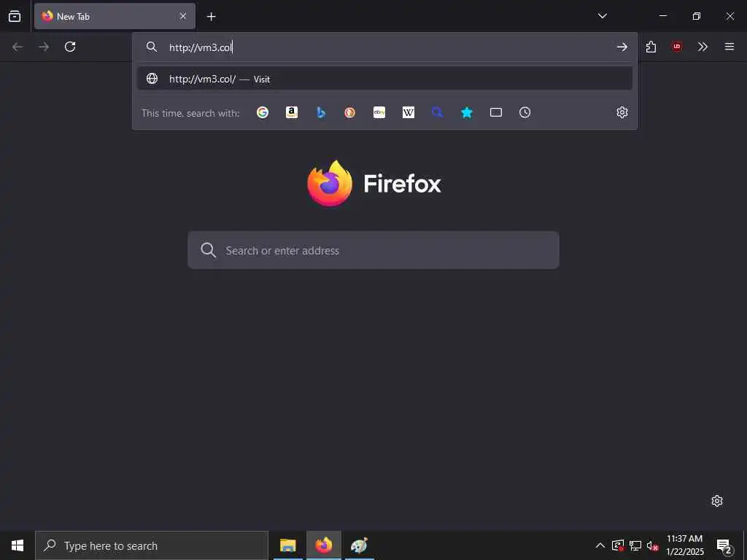The width and height of the screenshot is (747, 560).
Task: Open the Firefox application menu
Action: [x=729, y=47]
